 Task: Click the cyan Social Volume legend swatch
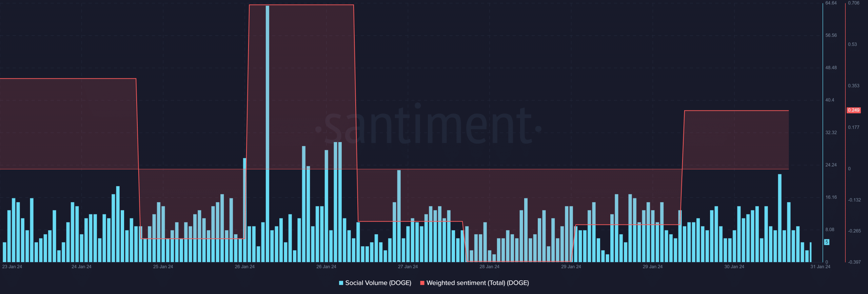point(341,283)
